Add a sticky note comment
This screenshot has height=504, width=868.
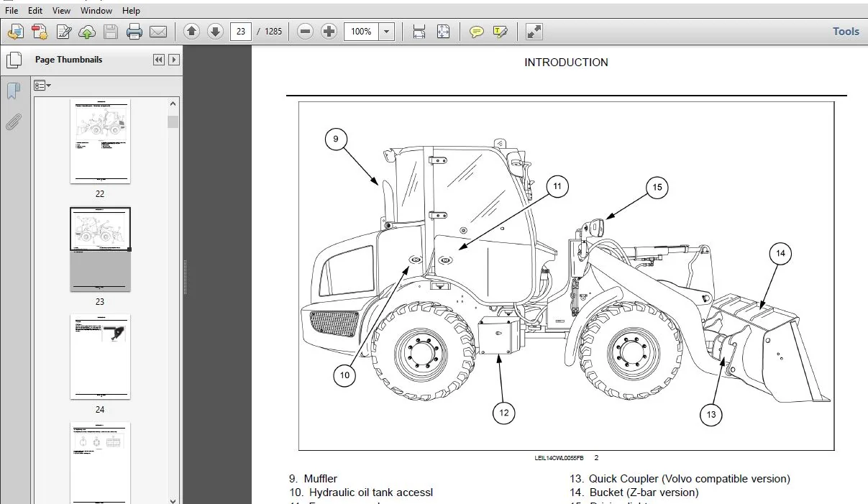pyautogui.click(x=476, y=32)
